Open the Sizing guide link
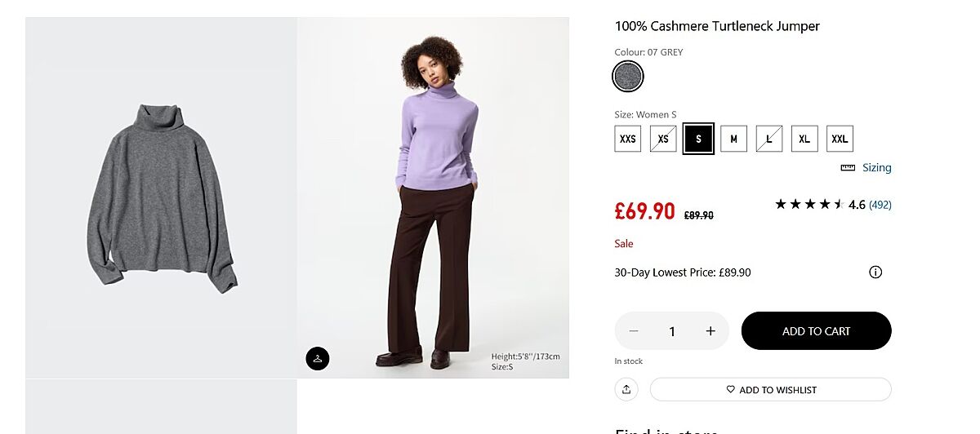This screenshot has height=434, width=980. pos(876,168)
